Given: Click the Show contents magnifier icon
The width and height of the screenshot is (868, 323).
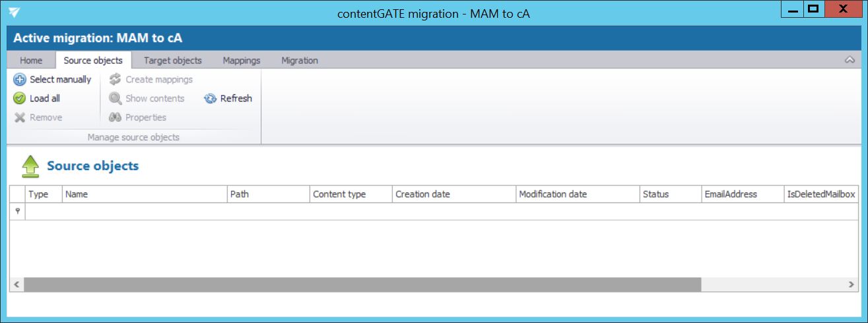Looking at the screenshot, I should click(x=116, y=99).
